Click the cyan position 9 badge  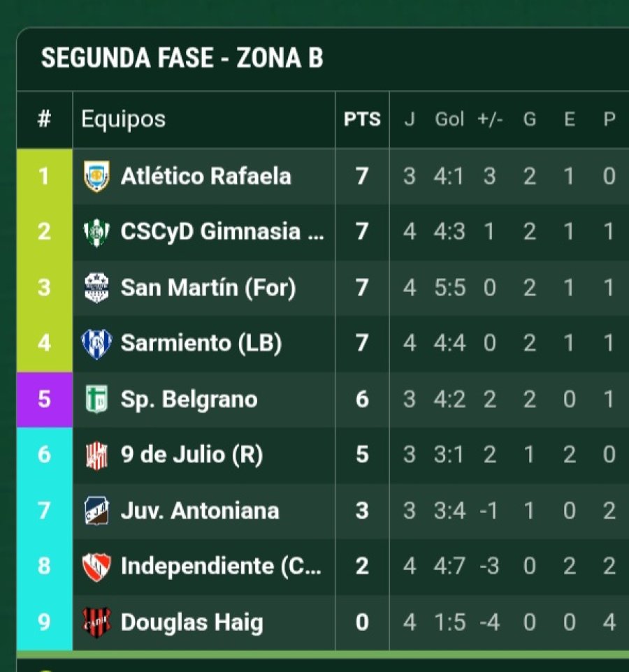point(44,622)
